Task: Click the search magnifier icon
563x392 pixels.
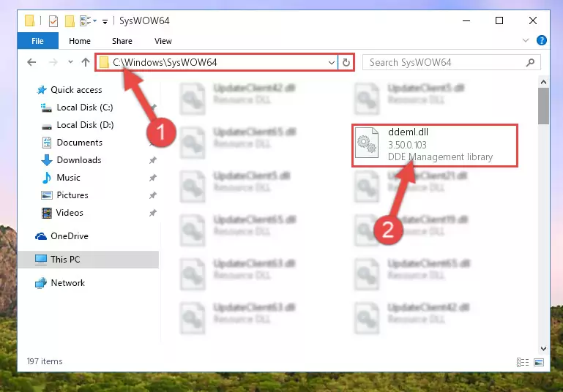Action: (530, 62)
